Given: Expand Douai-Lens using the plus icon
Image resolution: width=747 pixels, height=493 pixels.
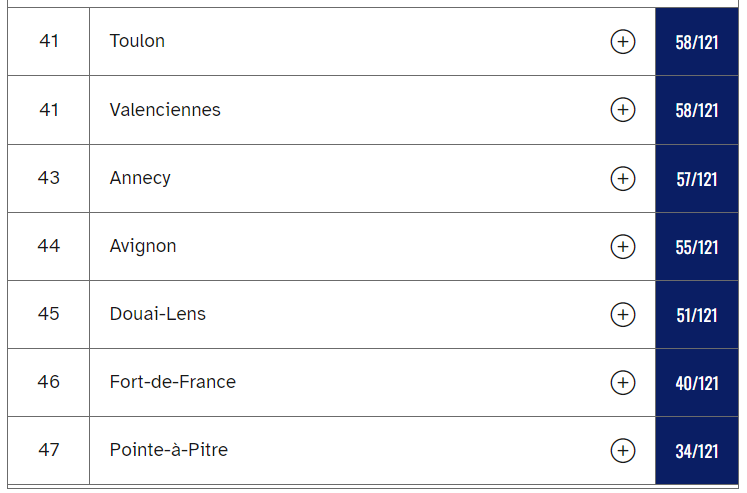Looking at the screenshot, I should coord(623,315).
